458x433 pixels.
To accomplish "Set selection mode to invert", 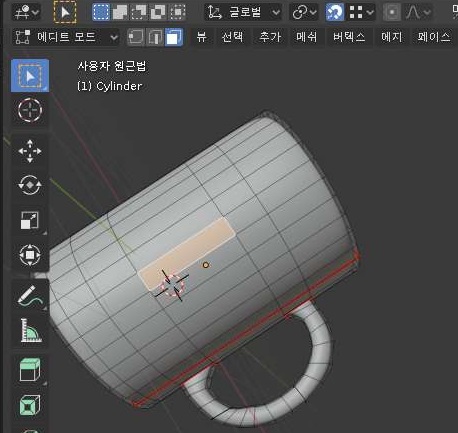I will (x=158, y=12).
